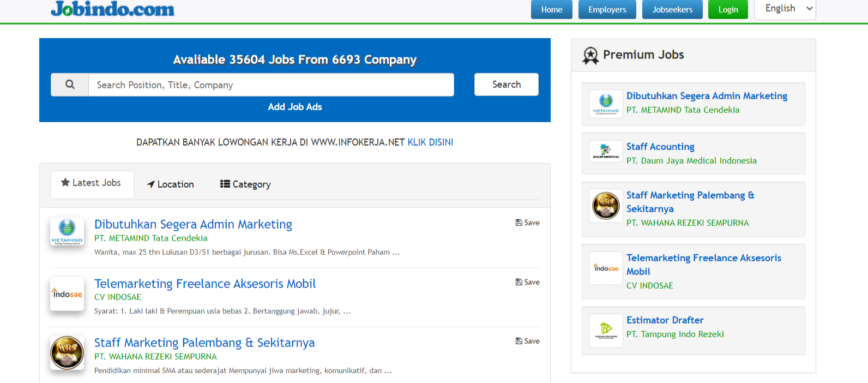Click PT. Tampung Indo Rezeki company name
The width and height of the screenshot is (868, 383).
coord(675,334)
